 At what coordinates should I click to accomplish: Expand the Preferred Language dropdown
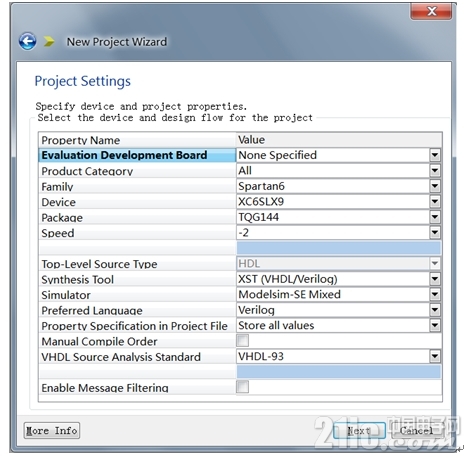[435, 310]
